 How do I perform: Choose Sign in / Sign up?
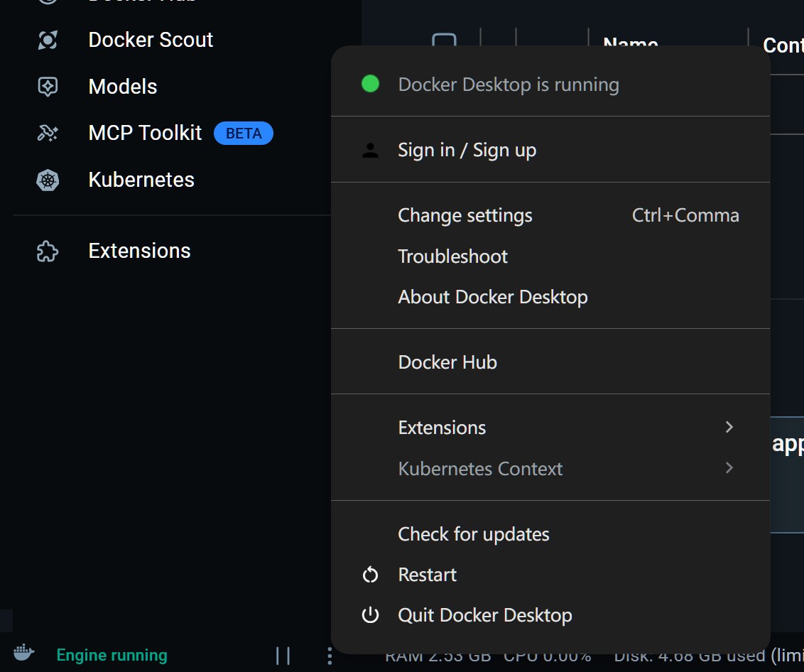[x=550, y=150]
